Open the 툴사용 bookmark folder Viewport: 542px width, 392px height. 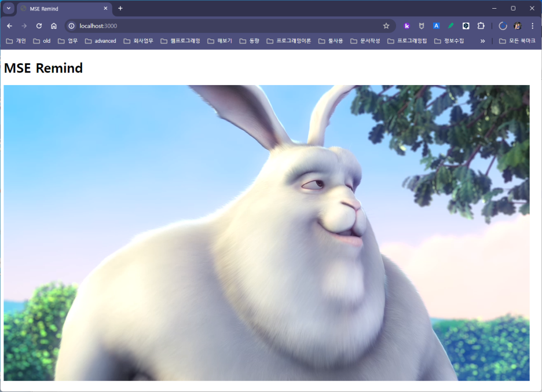click(x=331, y=41)
